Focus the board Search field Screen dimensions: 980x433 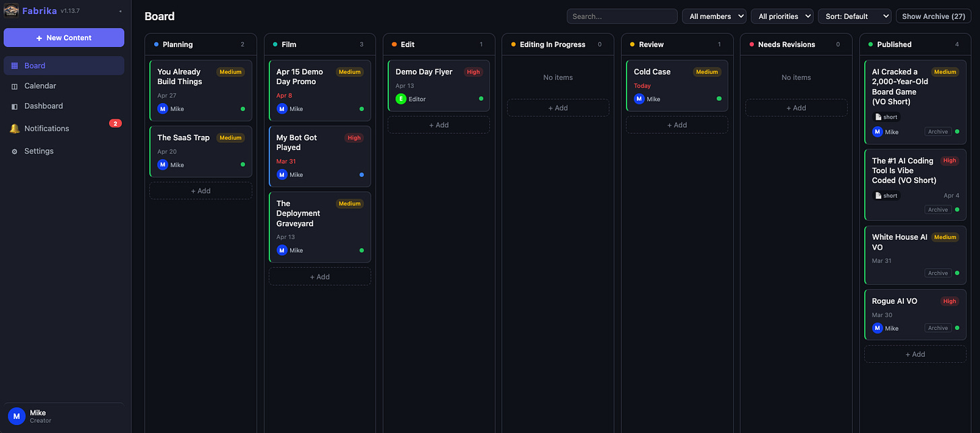pos(622,16)
